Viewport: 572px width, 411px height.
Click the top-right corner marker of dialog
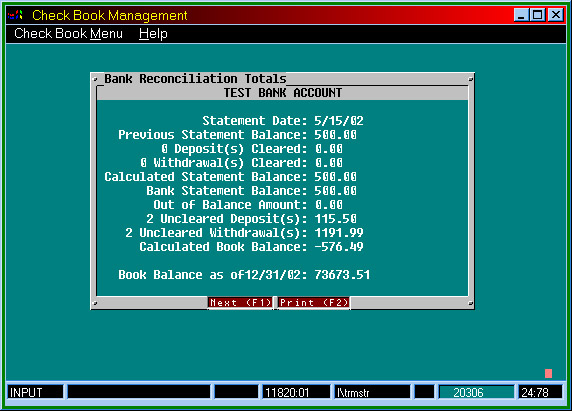[471, 79]
